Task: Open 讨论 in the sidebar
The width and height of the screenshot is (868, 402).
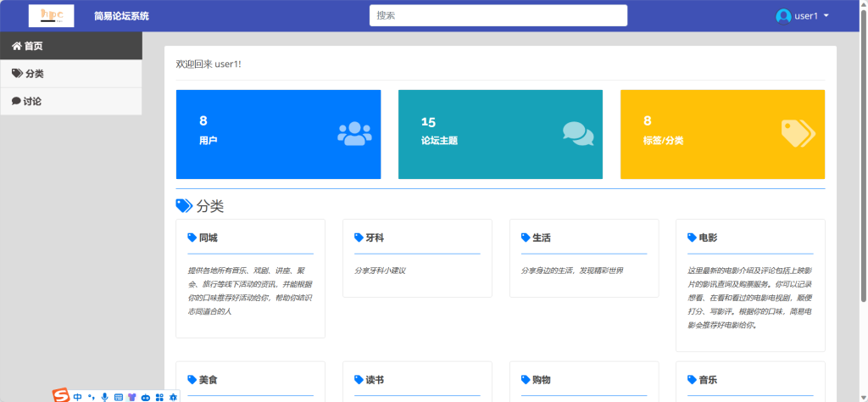Action: pyautogui.click(x=71, y=101)
